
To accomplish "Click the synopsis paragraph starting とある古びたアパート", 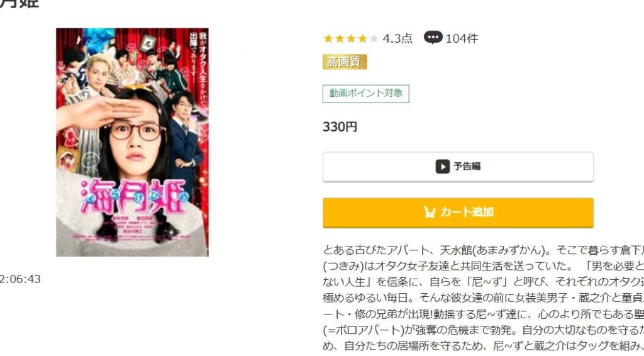I will 484,298.
